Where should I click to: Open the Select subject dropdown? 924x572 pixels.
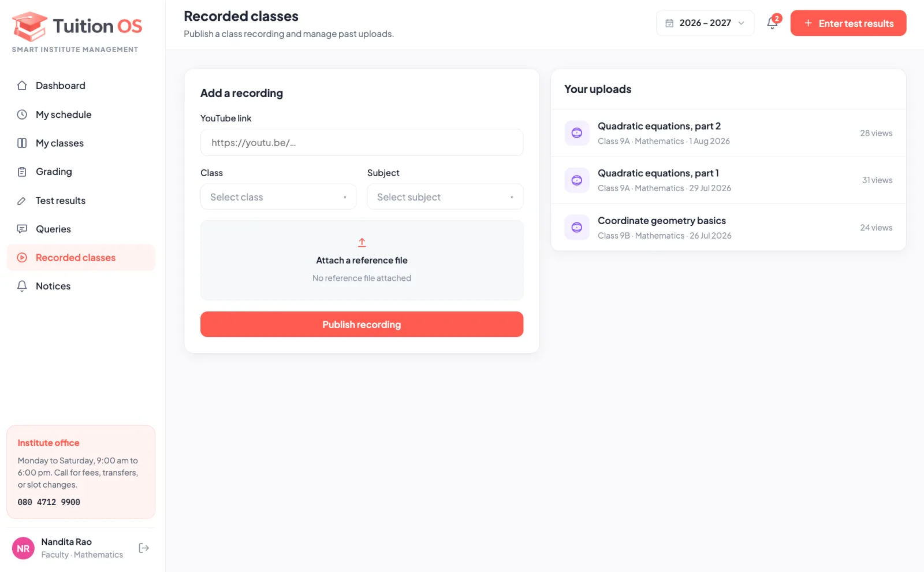click(445, 197)
